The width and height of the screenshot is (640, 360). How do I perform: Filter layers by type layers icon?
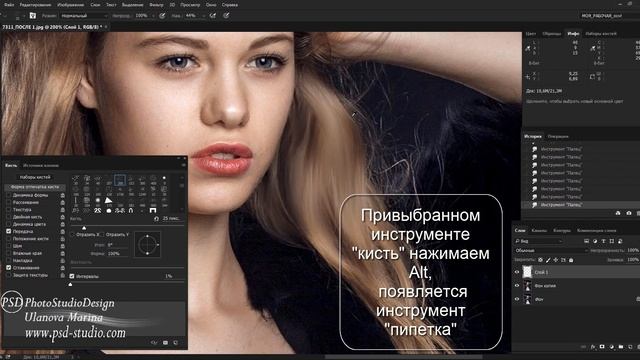pyautogui.click(x=603, y=241)
